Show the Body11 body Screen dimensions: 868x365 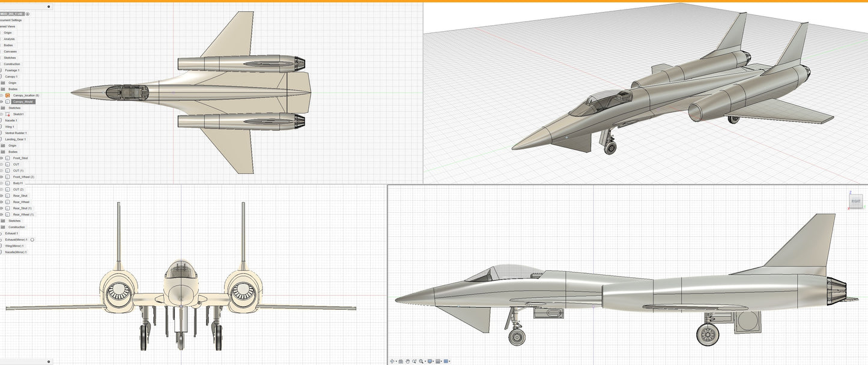2,183
